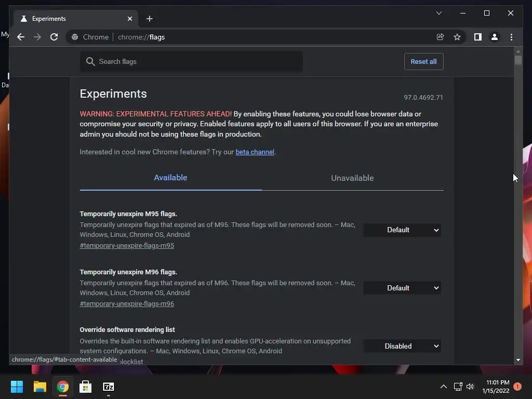
Task: Open a new tab with the plus icon
Action: pyautogui.click(x=150, y=19)
